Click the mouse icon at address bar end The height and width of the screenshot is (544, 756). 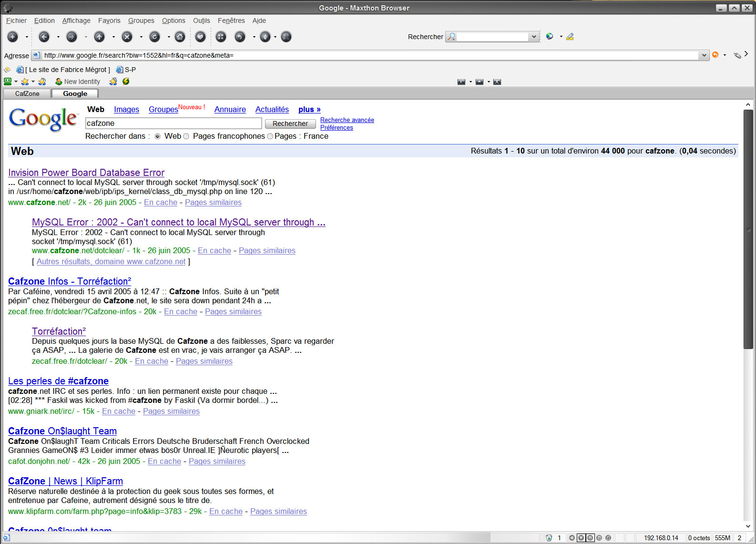point(737,55)
